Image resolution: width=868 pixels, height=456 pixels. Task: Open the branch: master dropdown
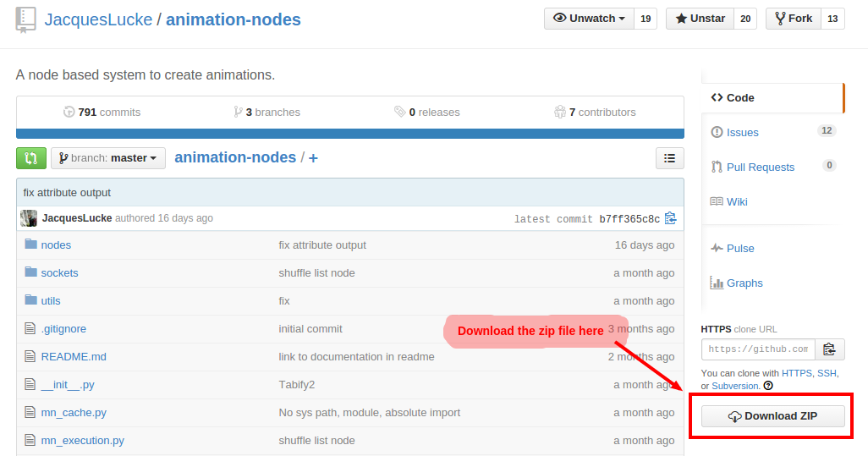click(x=108, y=158)
